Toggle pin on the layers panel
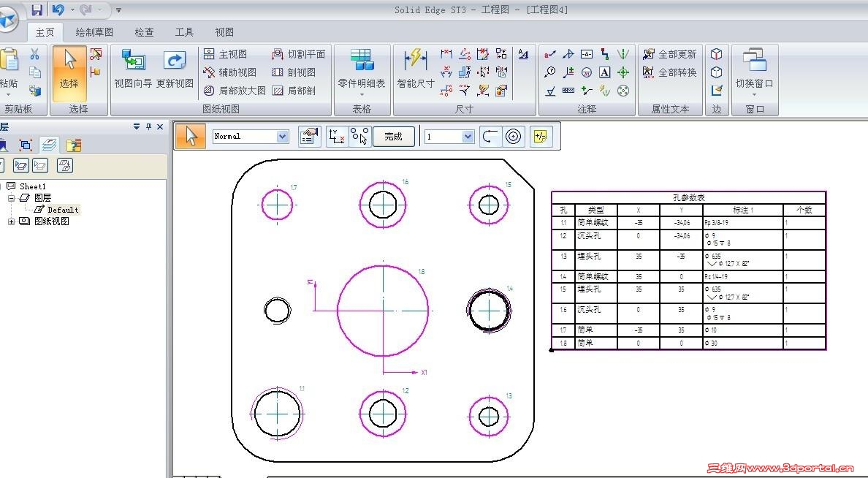868x478 pixels. pyautogui.click(x=148, y=127)
